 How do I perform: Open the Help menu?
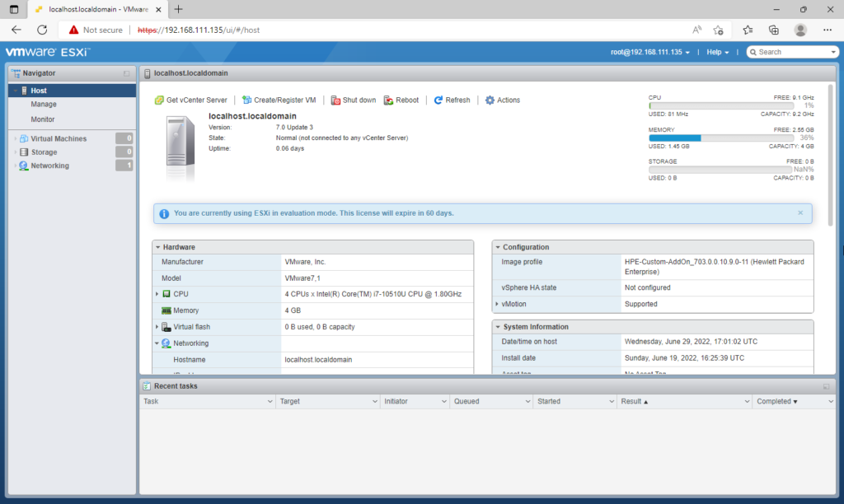[716, 52]
